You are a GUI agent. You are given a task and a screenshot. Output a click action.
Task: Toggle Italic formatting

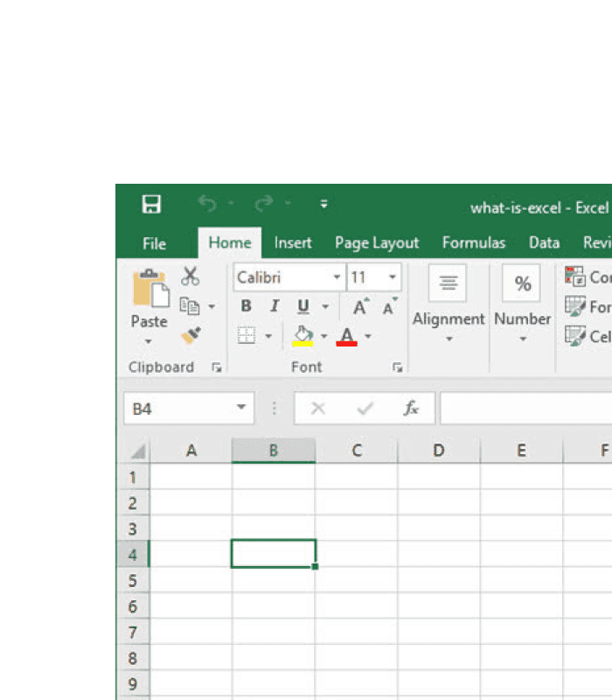275,305
